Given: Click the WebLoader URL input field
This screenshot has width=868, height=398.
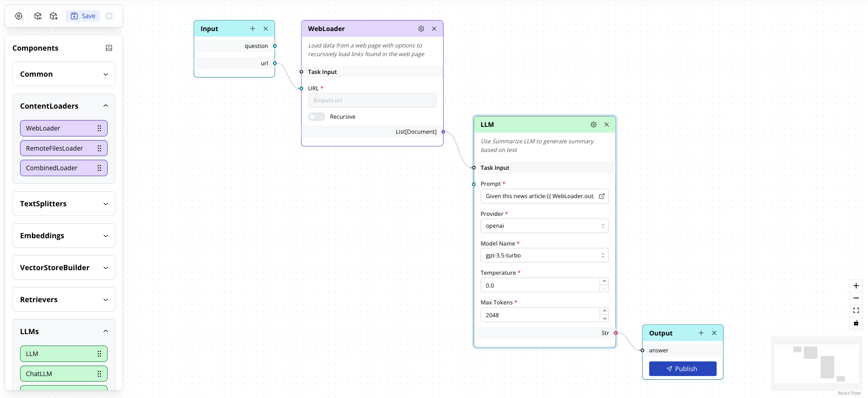Looking at the screenshot, I should tap(372, 100).
